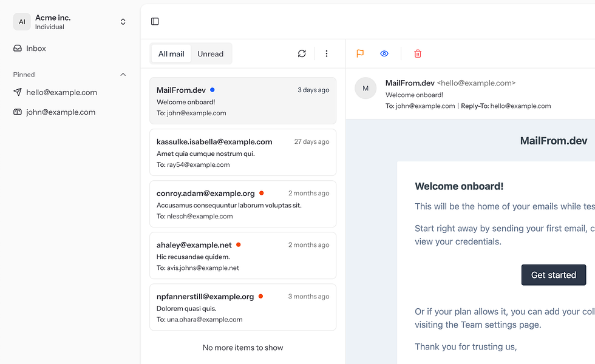The width and height of the screenshot is (595, 364).
Task: Switch to the Unread tab
Action: click(x=211, y=53)
